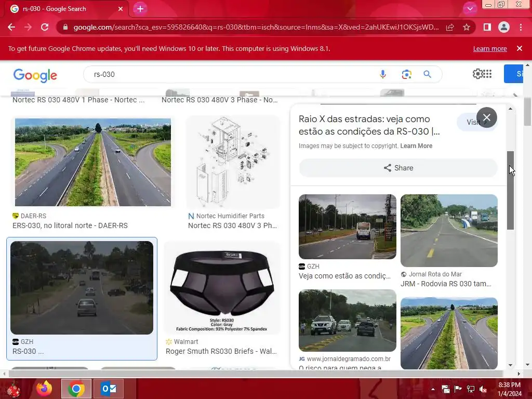The image size is (532, 399).
Task: Click the preview panel scrollbar thumb
Action: click(510, 190)
